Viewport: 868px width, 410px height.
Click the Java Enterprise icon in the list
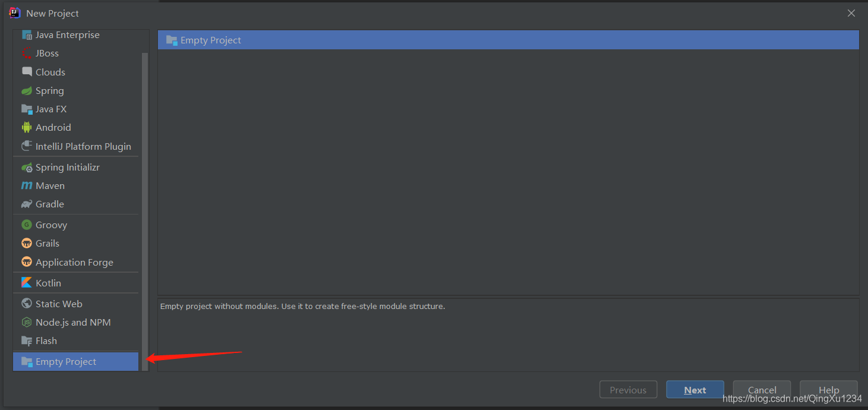[x=27, y=35]
